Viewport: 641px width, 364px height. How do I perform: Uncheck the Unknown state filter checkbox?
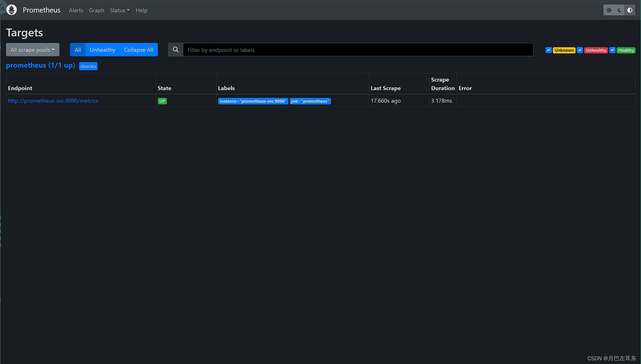[x=549, y=50]
